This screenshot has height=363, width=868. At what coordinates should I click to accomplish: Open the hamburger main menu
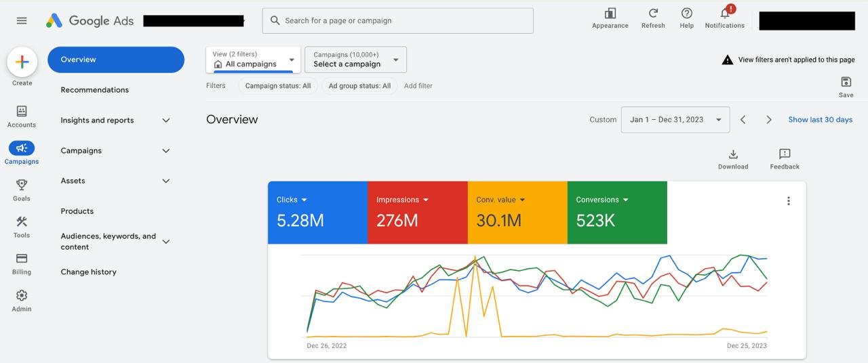coord(22,21)
